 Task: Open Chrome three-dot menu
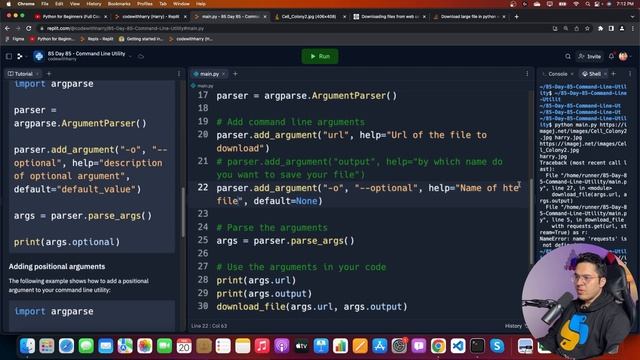coord(632,28)
